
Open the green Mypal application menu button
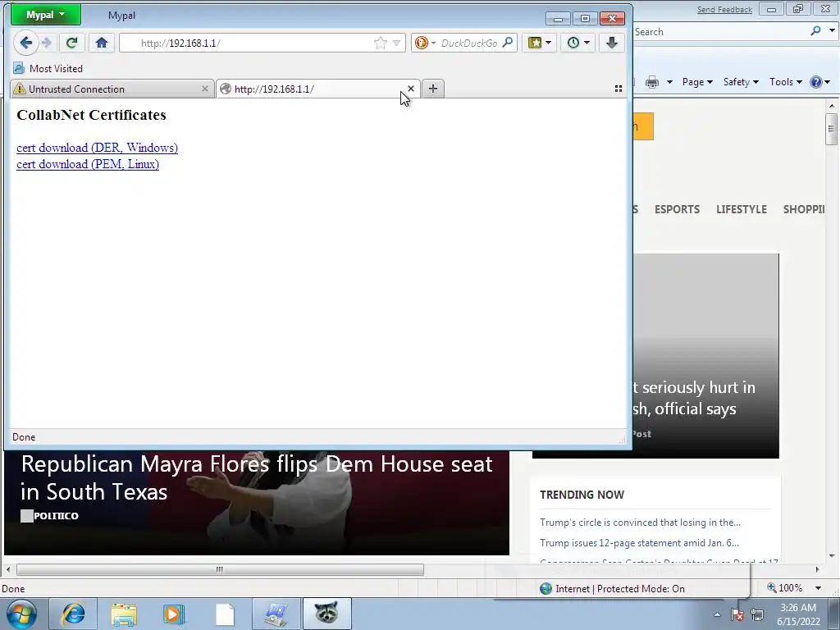coord(46,15)
